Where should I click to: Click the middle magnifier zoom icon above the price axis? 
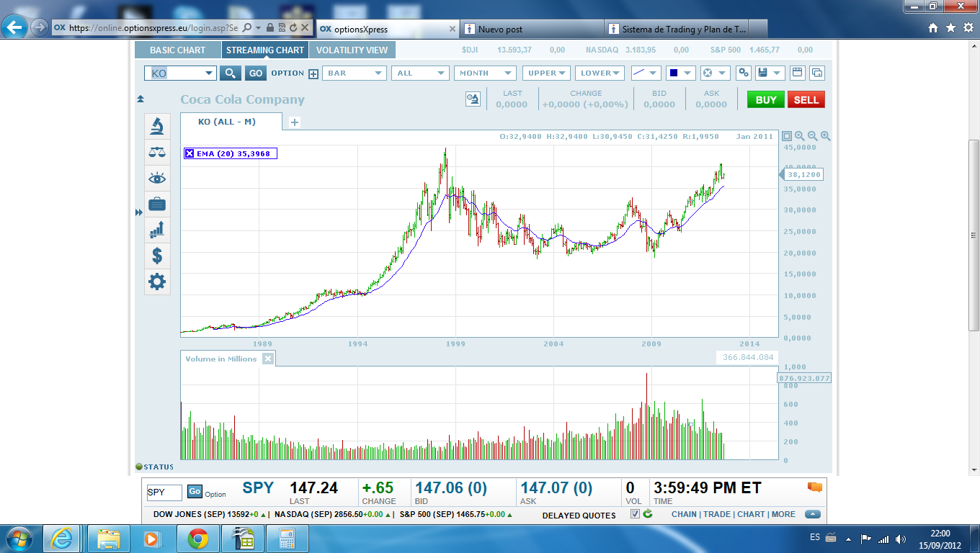tap(813, 136)
